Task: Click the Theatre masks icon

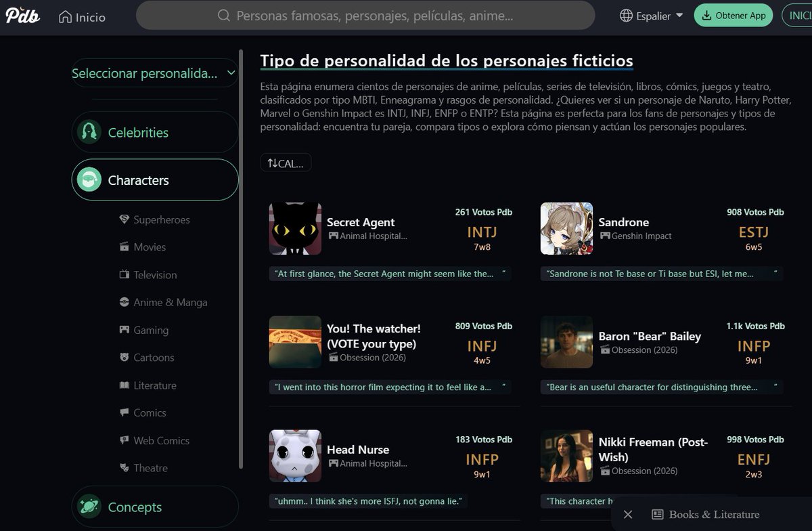Action: (x=124, y=467)
